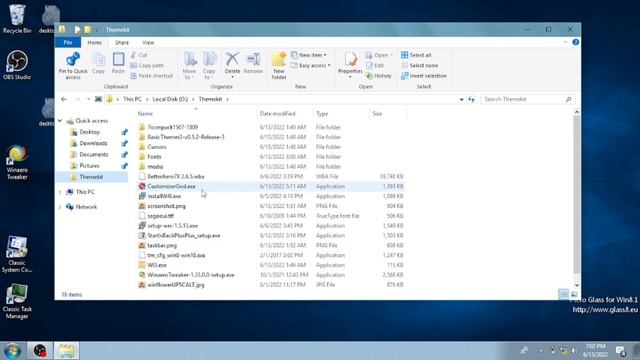Expand the Network tree node
The image size is (640, 360).
coord(60,207)
